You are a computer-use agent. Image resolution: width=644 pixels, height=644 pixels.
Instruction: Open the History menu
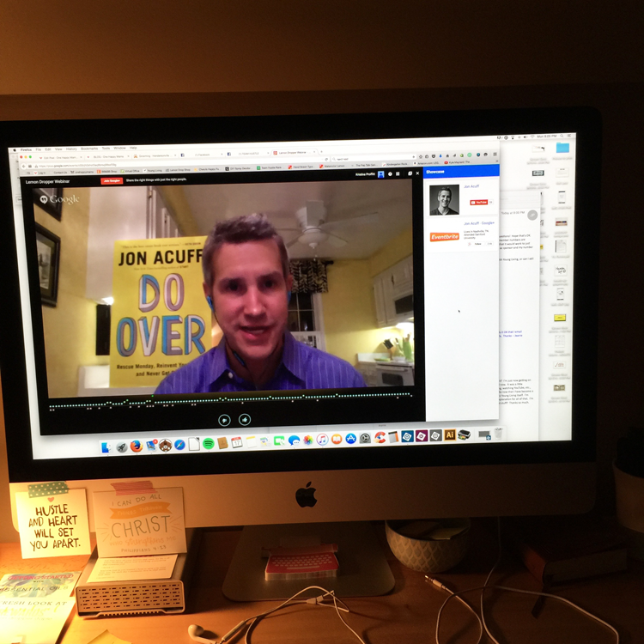tap(71, 149)
